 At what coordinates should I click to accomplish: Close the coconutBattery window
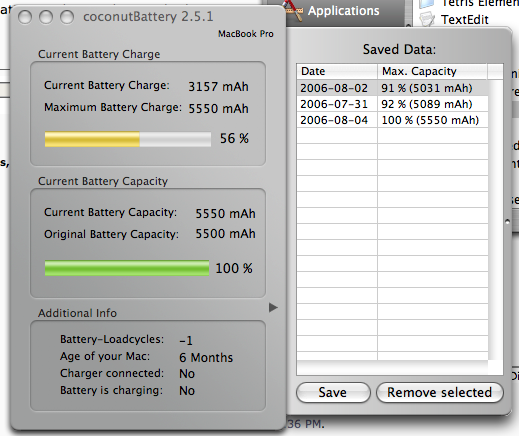[x=25, y=17]
